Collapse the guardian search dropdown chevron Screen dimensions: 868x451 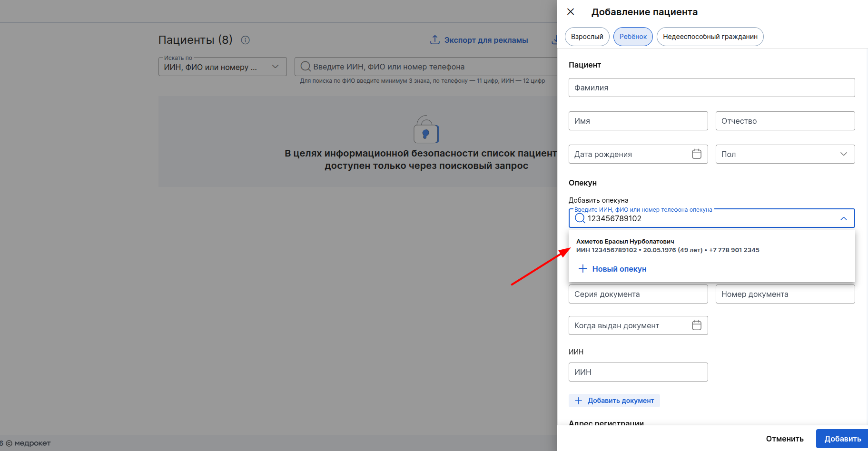(843, 218)
